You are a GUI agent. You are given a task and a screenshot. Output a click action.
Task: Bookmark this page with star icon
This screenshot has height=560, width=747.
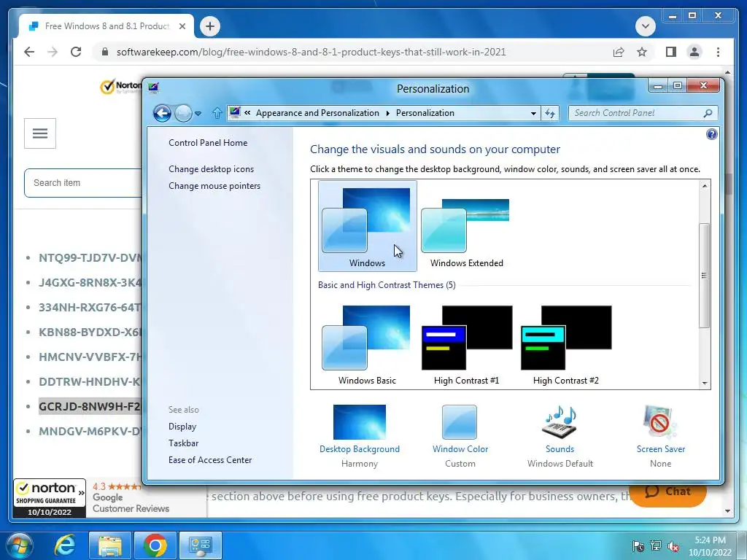642,52
